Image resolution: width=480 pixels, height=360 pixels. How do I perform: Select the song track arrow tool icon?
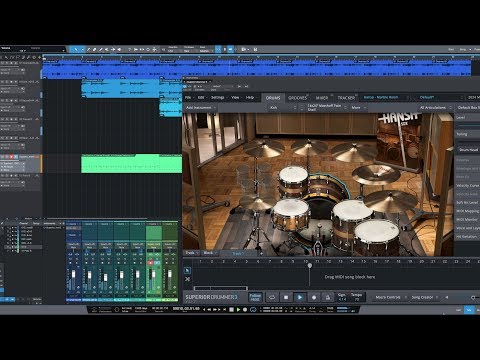click(x=188, y=271)
